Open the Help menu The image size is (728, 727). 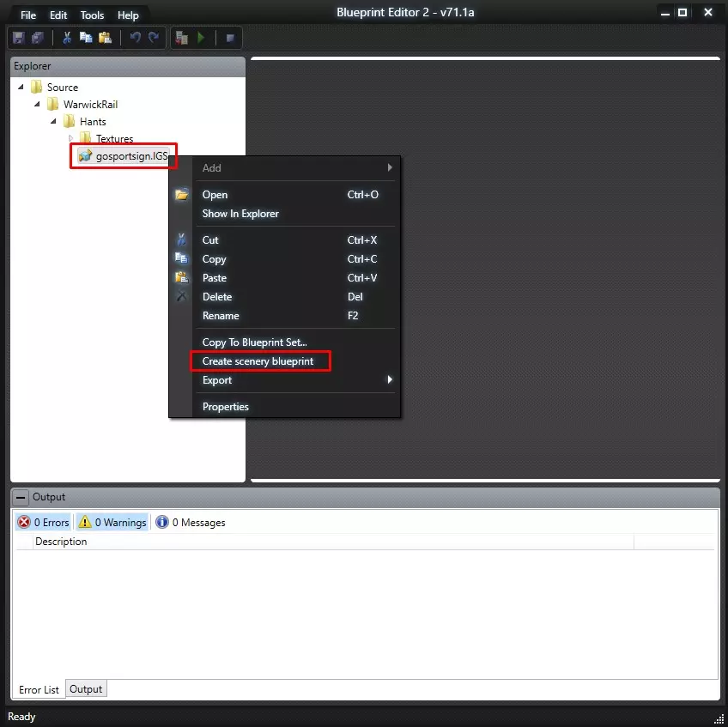(128, 15)
